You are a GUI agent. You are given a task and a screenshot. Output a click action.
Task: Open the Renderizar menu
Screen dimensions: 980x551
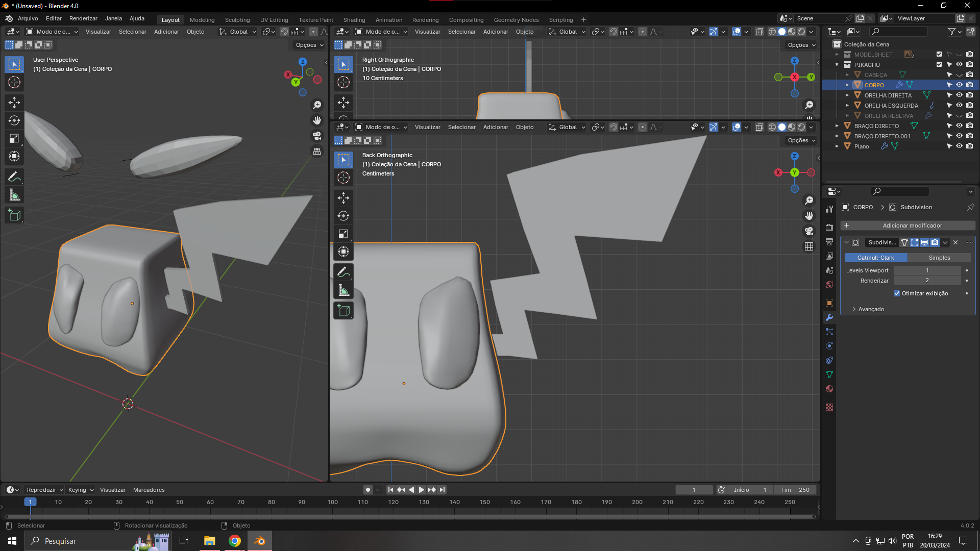pyautogui.click(x=83, y=18)
